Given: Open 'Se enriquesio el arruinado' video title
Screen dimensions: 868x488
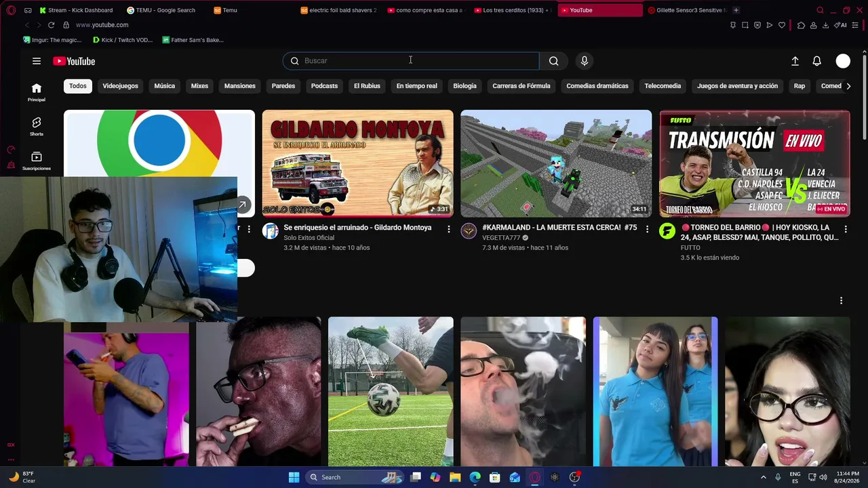Looking at the screenshot, I should point(357,228).
